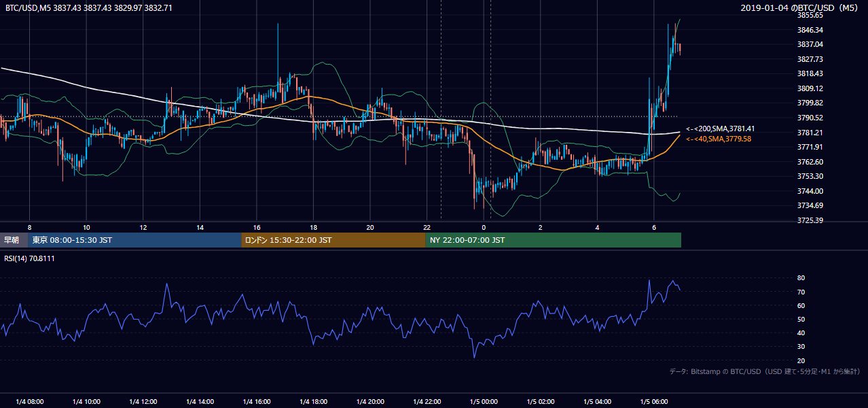Image resolution: width=868 pixels, height=408 pixels.
Task: Click hour tick 16 under price chart
Action: point(257,227)
